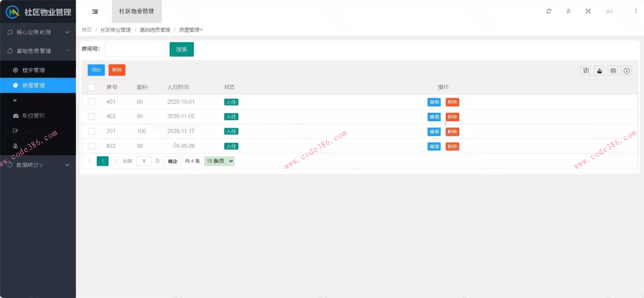
Task: Click the blue 添加 button
Action: [x=96, y=70]
